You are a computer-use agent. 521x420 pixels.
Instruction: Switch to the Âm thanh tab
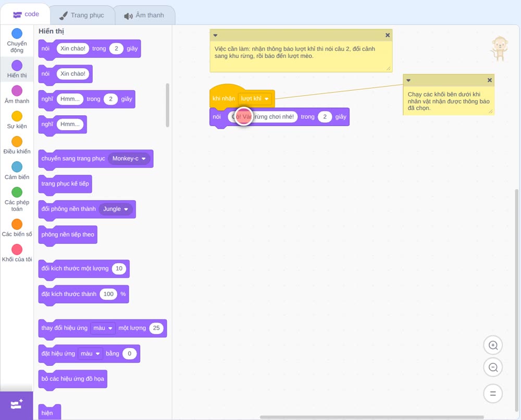pyautogui.click(x=144, y=15)
